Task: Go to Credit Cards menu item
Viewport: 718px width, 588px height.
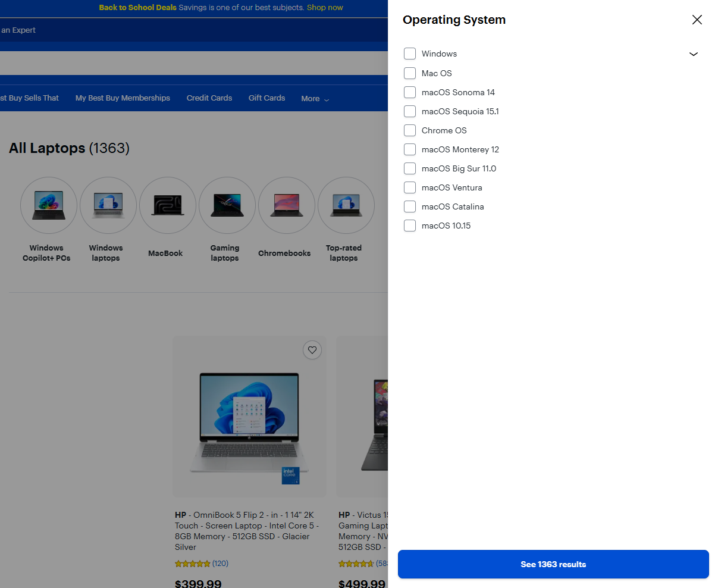Action: point(209,98)
